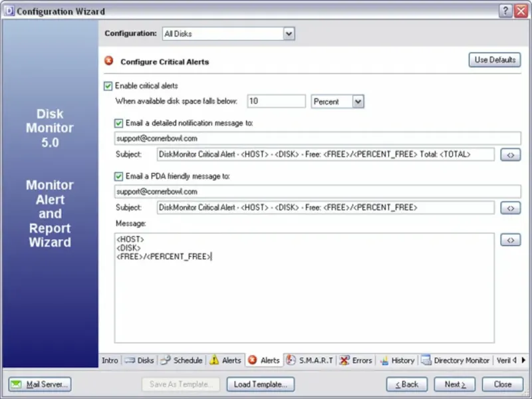Open variables menu for detailed email subject
The image size is (532, 399).
[510, 155]
